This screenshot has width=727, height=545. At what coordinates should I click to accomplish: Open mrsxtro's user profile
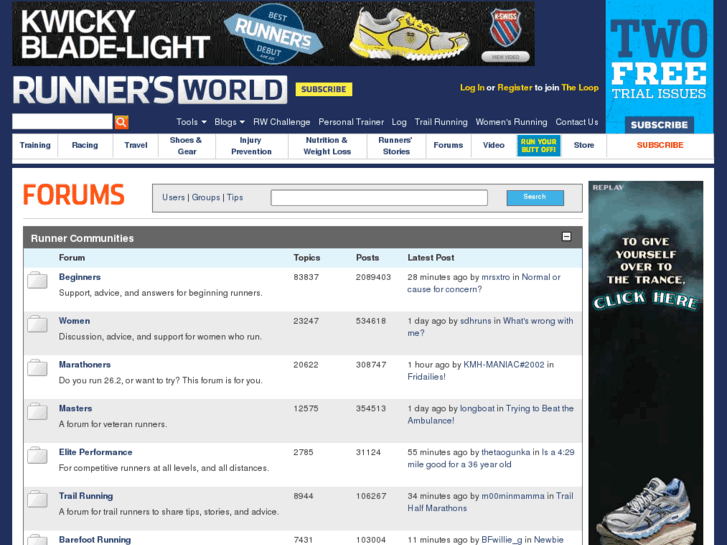tap(495, 277)
